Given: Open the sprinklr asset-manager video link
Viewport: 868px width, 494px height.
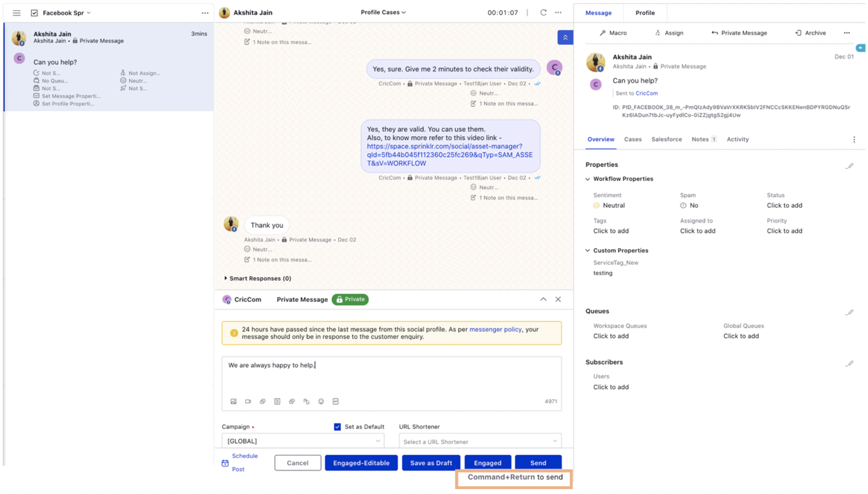Looking at the screenshot, I should 450,155.
